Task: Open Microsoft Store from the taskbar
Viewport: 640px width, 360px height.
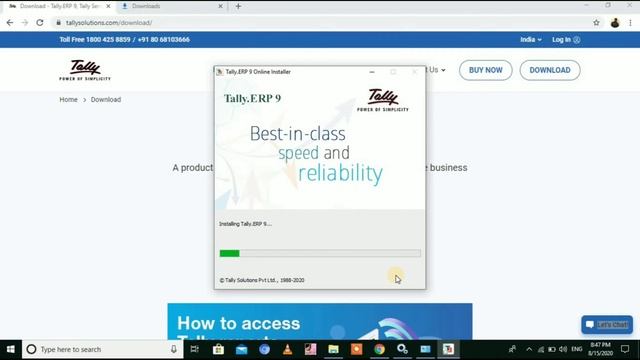Action: 218,349
